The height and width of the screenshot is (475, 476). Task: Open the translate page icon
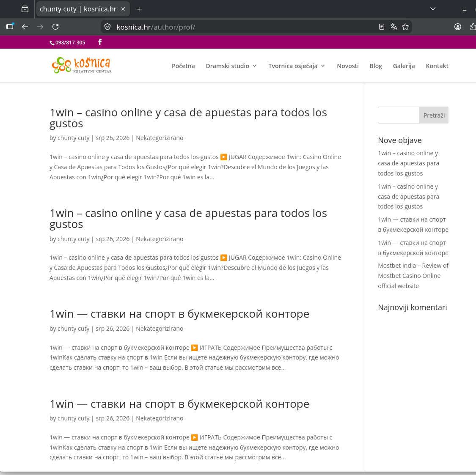(x=394, y=27)
